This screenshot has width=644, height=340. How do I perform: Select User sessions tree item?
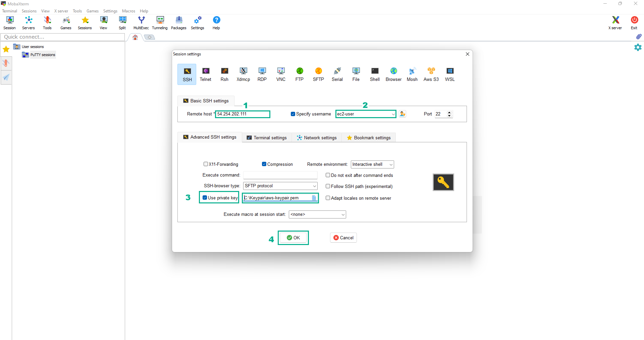(x=33, y=47)
